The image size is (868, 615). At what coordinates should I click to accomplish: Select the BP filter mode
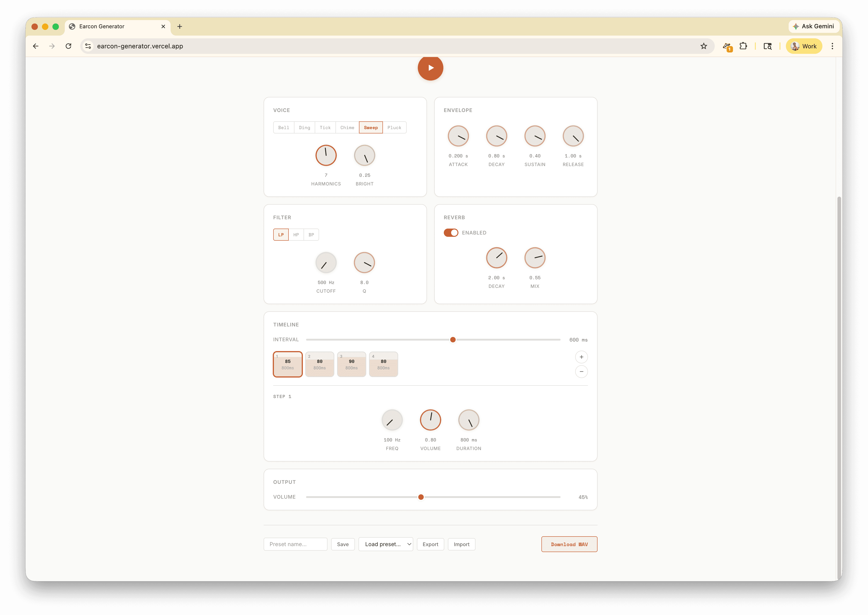(x=311, y=235)
